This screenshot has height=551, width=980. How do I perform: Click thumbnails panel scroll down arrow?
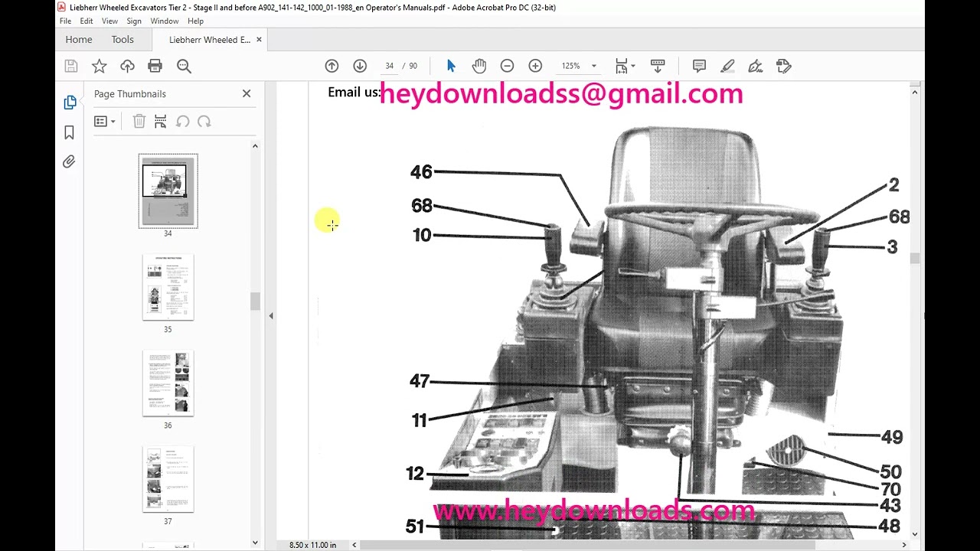(x=255, y=543)
